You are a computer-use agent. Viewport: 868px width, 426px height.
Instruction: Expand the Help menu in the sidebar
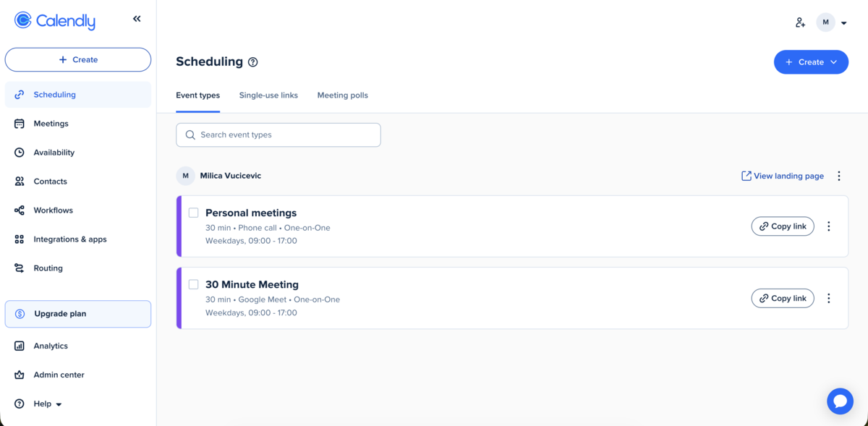coord(42,403)
